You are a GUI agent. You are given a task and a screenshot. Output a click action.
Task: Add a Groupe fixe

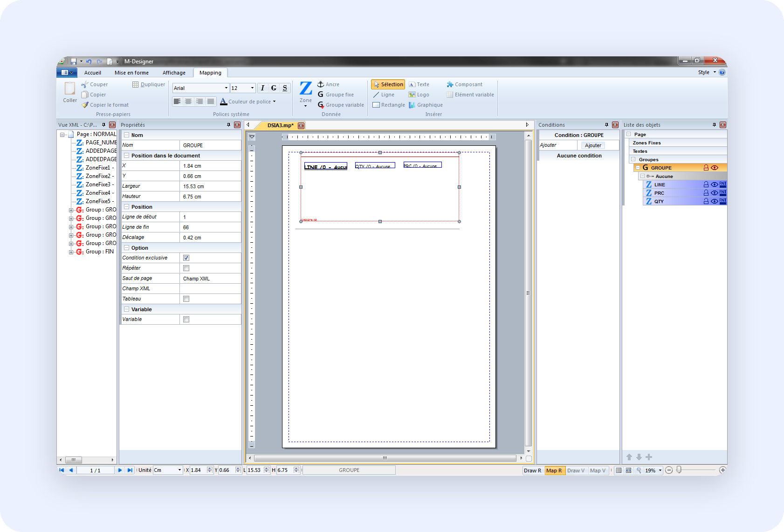[336, 95]
